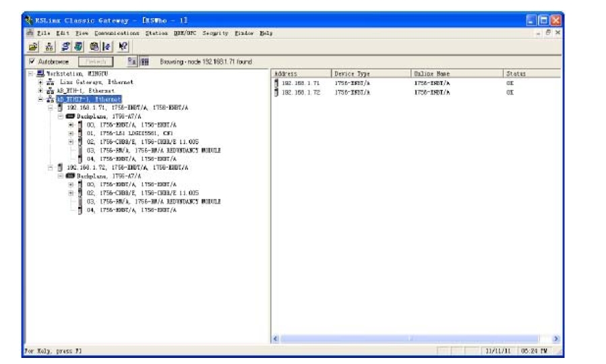
Task: Collapse the 192.168.1.72 device node
Action: (x=50, y=166)
